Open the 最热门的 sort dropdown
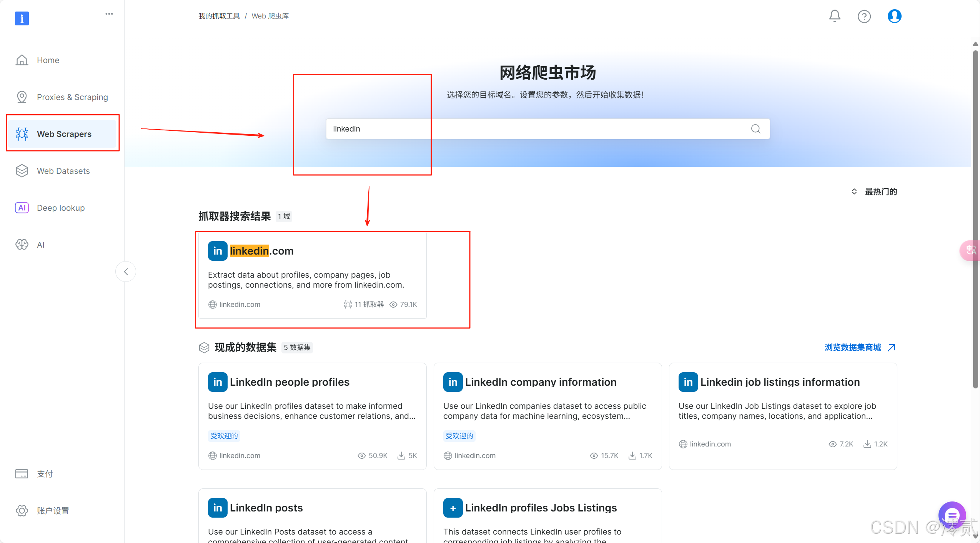Image resolution: width=980 pixels, height=543 pixels. point(880,192)
